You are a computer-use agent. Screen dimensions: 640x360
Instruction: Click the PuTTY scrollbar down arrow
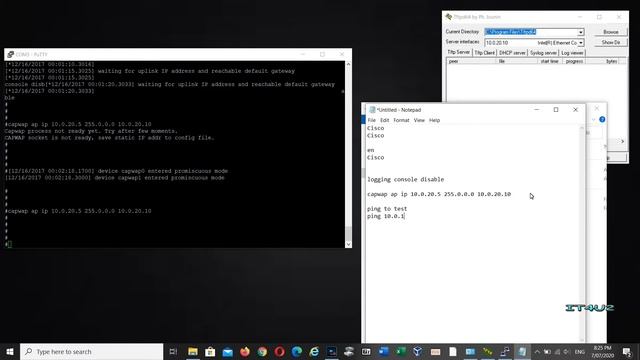(348, 244)
